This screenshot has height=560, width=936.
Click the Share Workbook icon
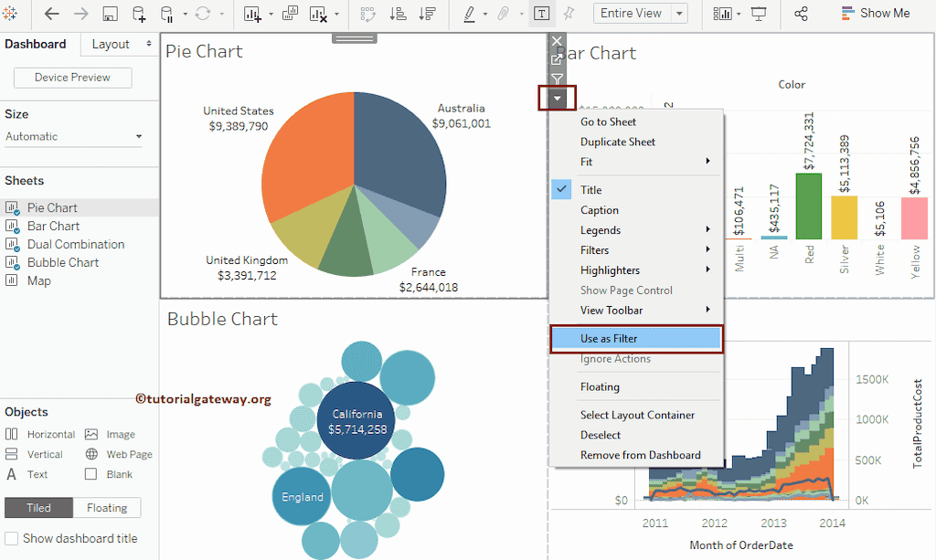coord(802,14)
